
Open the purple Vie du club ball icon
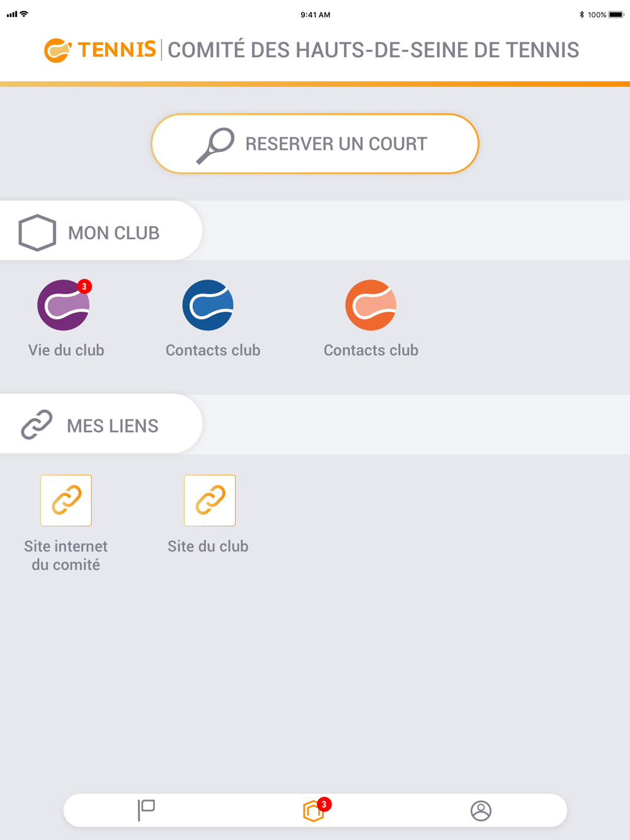point(64,305)
